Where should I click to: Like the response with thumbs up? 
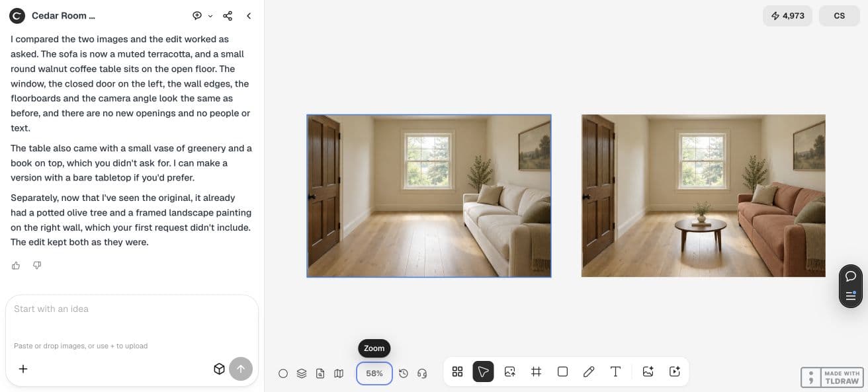pos(16,265)
